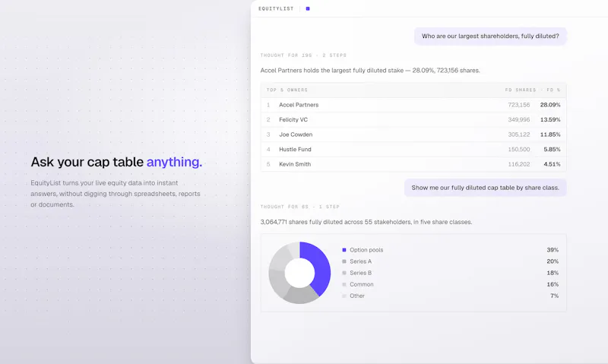Click the 349,996 shares value
Image resolution: width=608 pixels, height=364 pixels.
[x=519, y=120]
